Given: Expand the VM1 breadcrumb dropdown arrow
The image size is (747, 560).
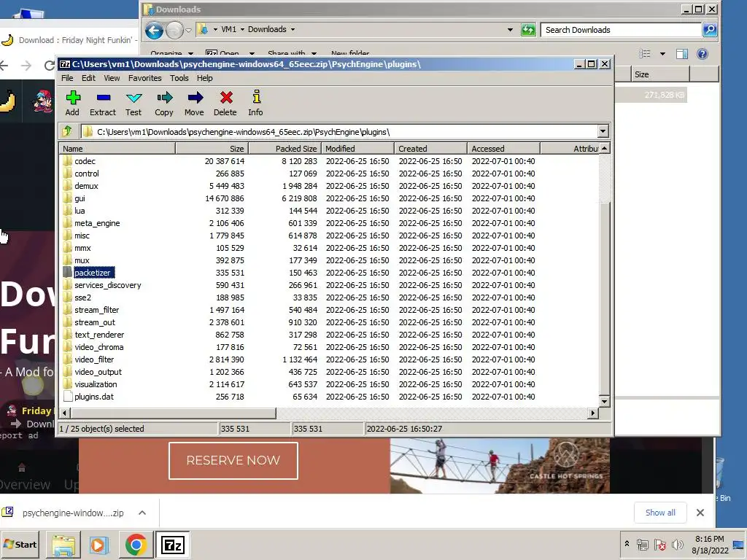Looking at the screenshot, I should click(242, 29).
